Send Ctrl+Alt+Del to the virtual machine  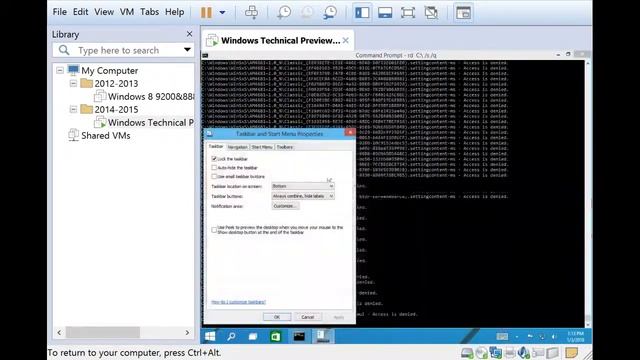point(251,13)
